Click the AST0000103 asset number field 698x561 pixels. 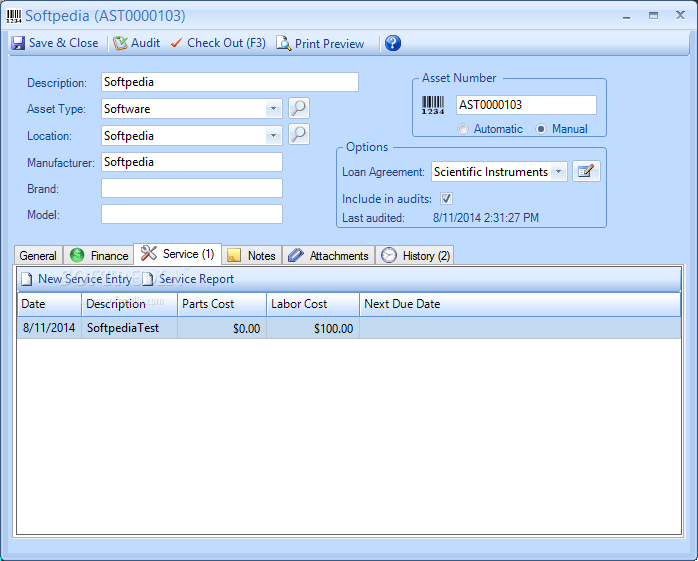tap(526, 105)
